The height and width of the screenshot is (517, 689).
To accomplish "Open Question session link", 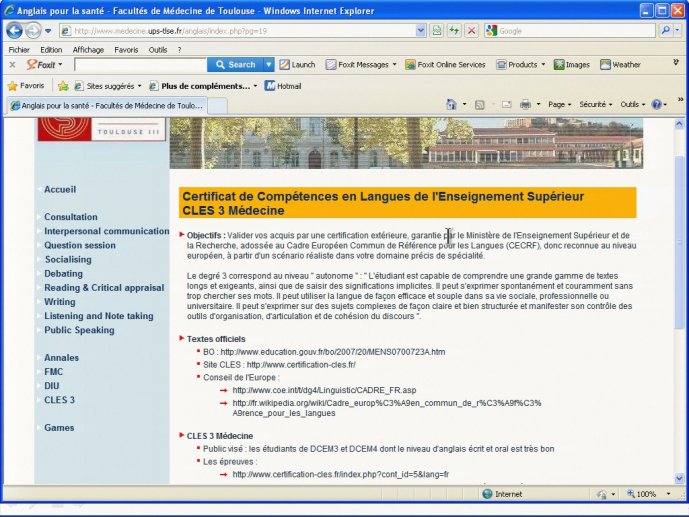I will click(x=80, y=245).
